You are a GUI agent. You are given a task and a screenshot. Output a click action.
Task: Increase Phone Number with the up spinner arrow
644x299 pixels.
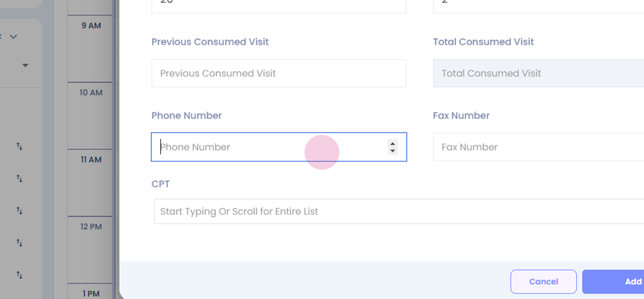pos(392,143)
